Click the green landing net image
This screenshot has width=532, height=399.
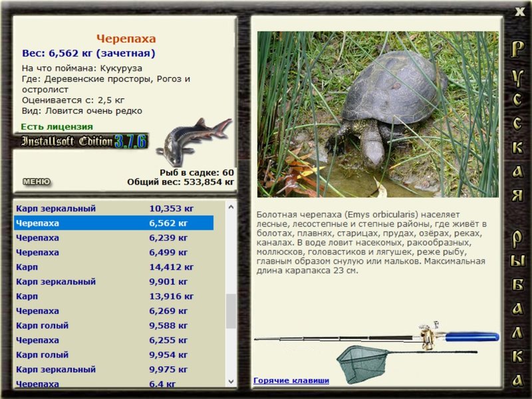(x=406, y=364)
